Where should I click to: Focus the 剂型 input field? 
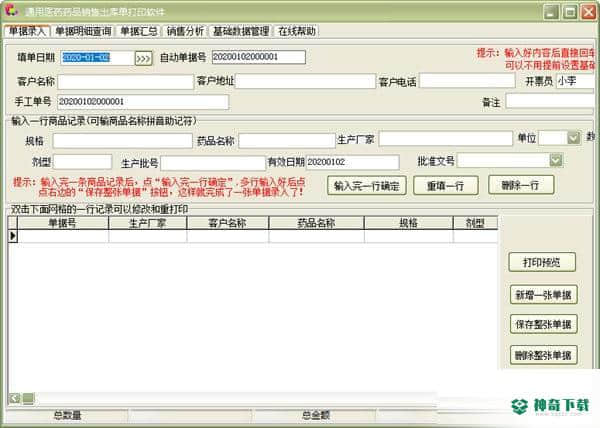tap(83, 162)
